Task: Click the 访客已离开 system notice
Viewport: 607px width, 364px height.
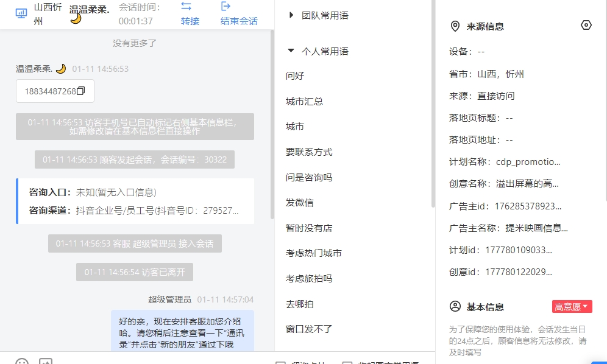Action: [135, 272]
